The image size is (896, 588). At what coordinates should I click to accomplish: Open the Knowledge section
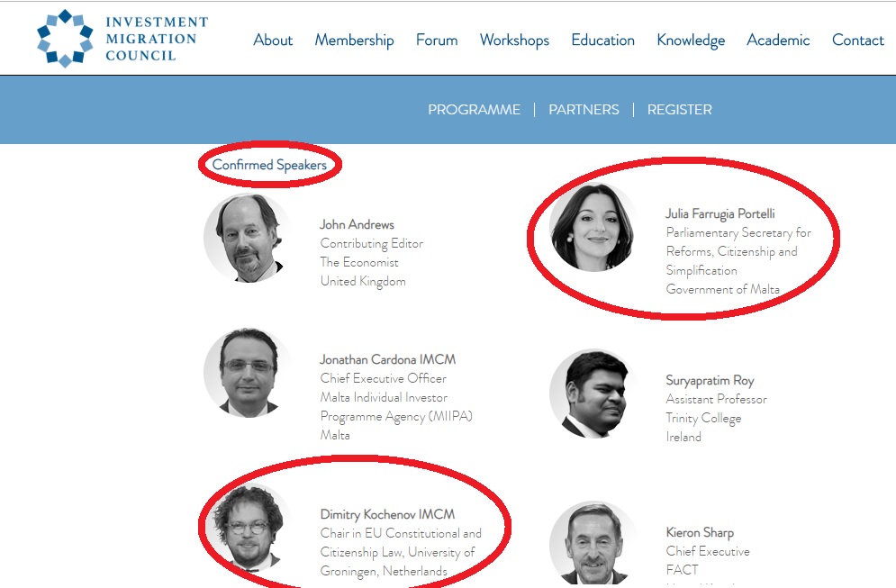point(691,41)
